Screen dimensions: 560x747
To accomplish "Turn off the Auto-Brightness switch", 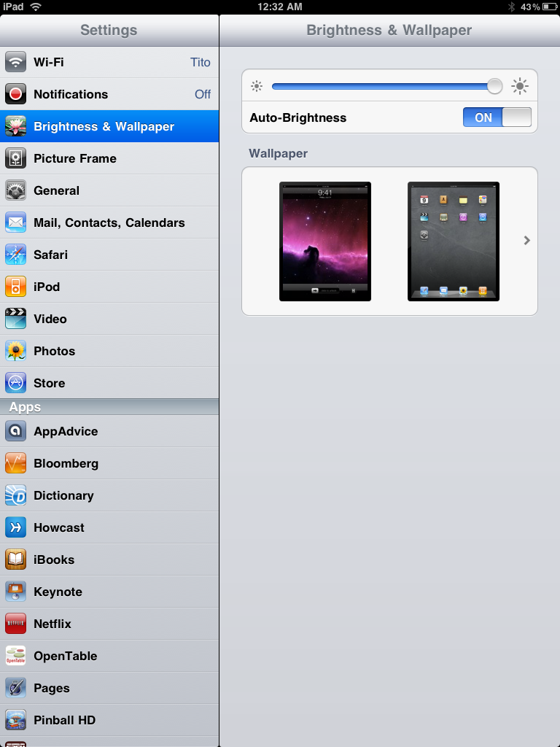I will 497,117.
